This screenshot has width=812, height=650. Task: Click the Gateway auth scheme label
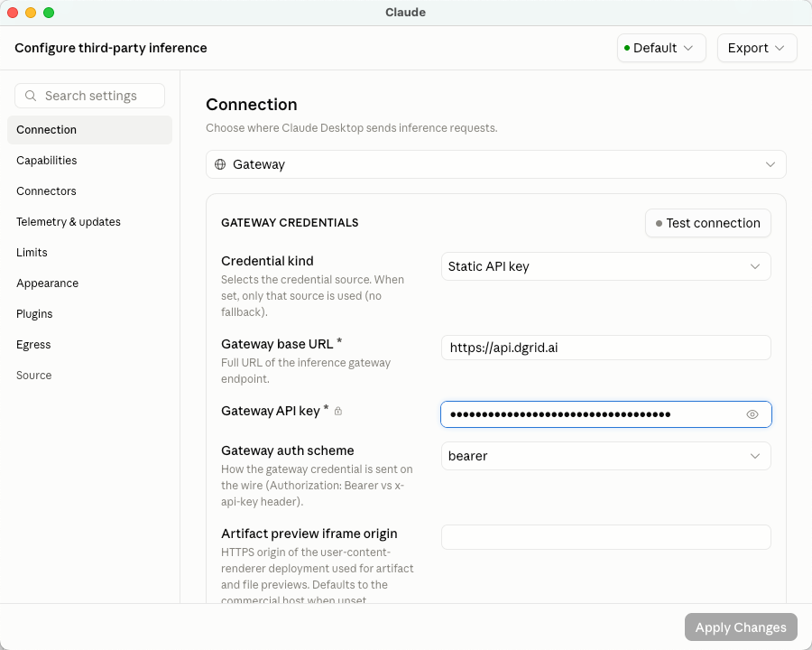[x=288, y=450]
